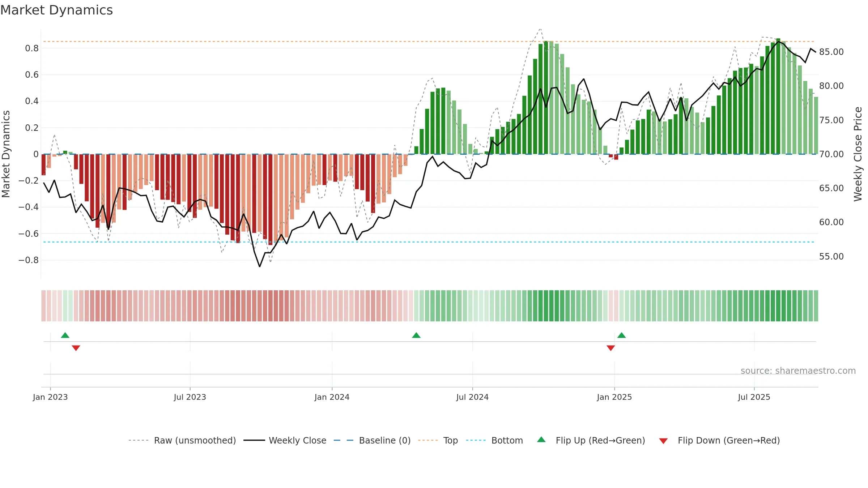
Task: Click the green Flip Up legend triangle icon
Action: point(541,440)
